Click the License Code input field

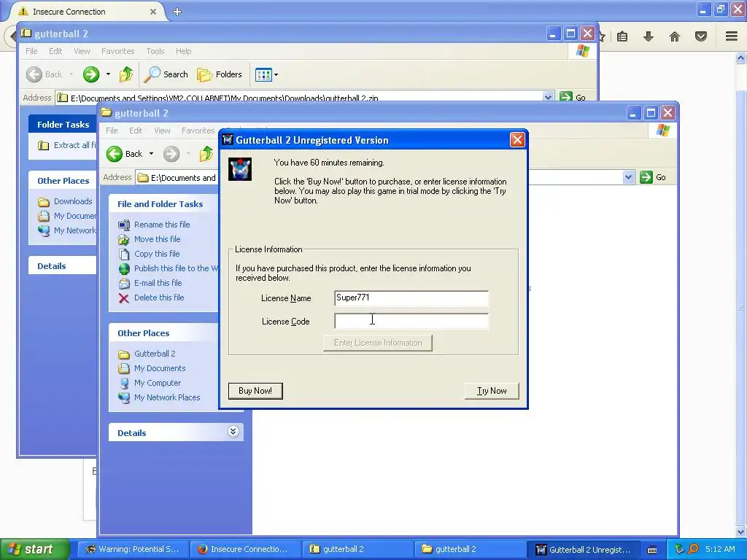(411, 322)
